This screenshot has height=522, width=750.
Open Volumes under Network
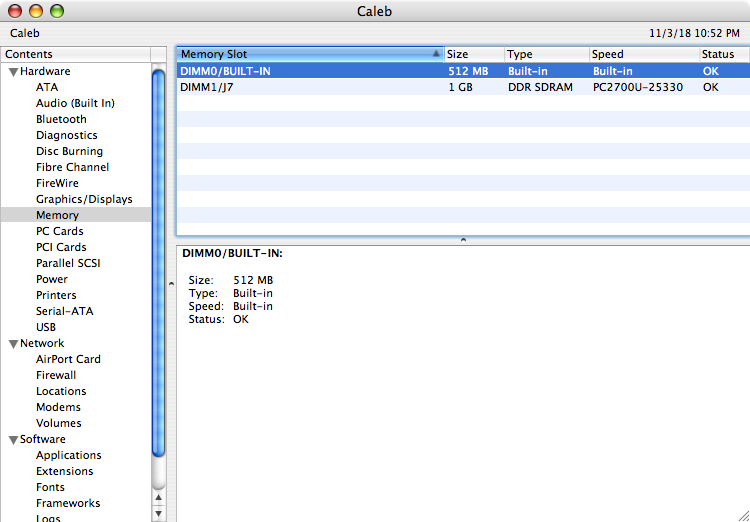point(59,423)
